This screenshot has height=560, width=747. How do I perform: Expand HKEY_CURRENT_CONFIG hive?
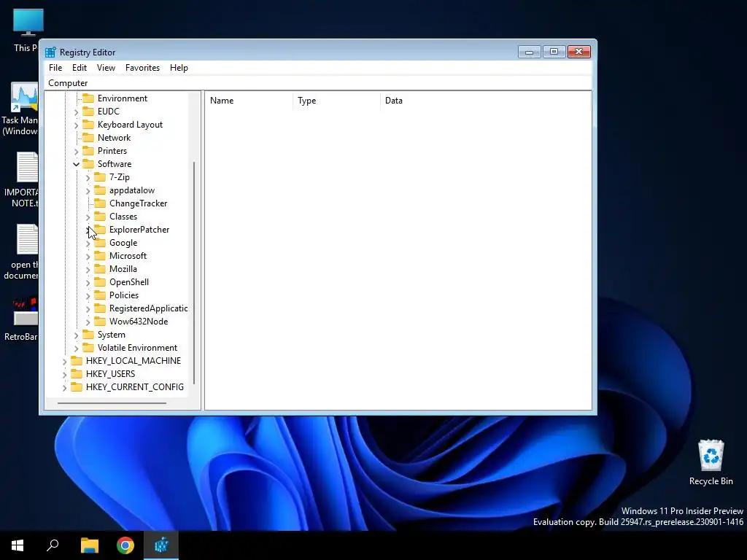click(64, 388)
